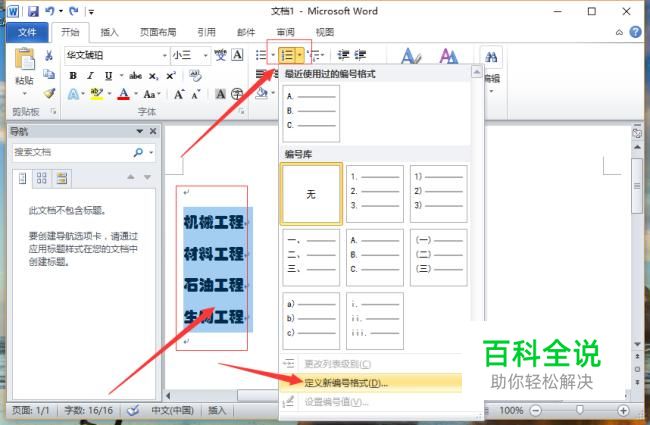Image resolution: width=650 pixels, height=425 pixels.
Task: Open Word Help question mark
Action: (635, 32)
